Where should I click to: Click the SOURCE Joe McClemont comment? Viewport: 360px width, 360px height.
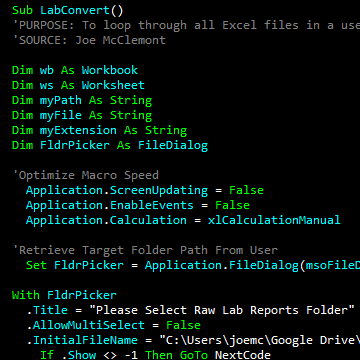pyautogui.click(x=89, y=40)
